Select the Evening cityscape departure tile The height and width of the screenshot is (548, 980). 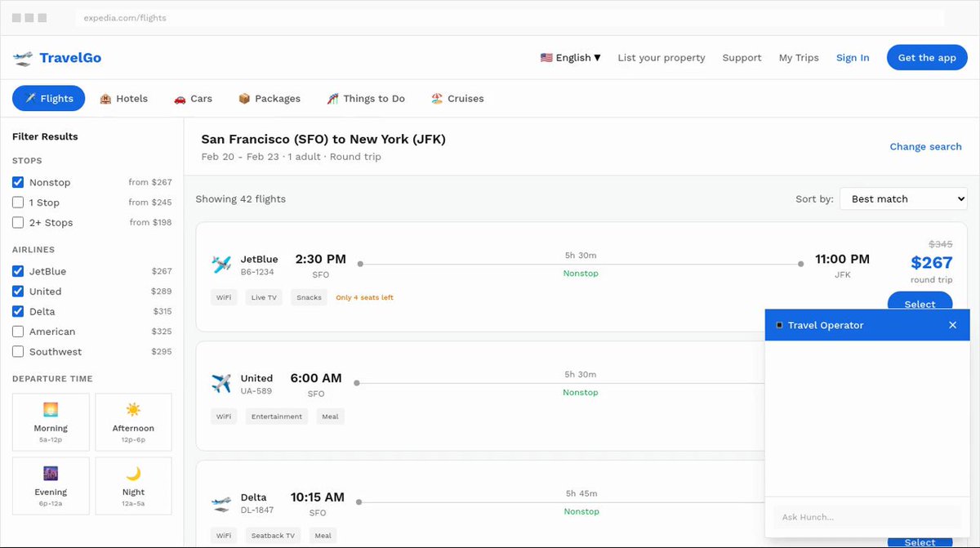click(51, 486)
